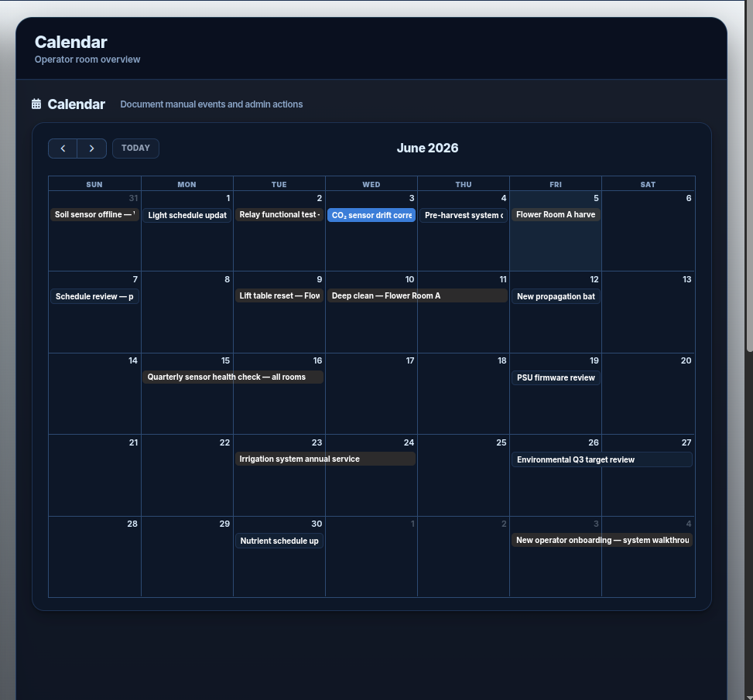The width and height of the screenshot is (753, 700).
Task: Open the PSU firmware review event
Action: tap(556, 377)
